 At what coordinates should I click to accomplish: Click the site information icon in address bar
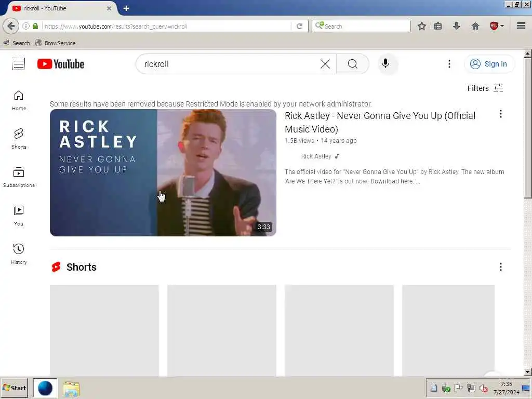[26, 26]
